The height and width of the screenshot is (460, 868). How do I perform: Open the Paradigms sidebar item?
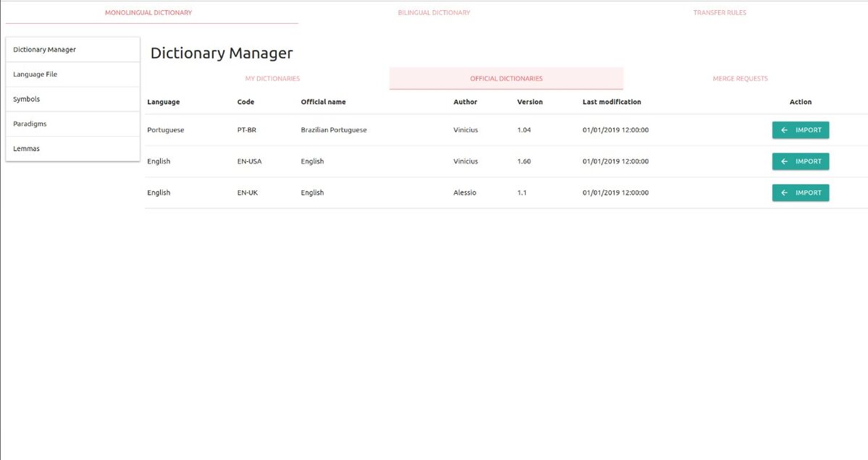pyautogui.click(x=72, y=124)
